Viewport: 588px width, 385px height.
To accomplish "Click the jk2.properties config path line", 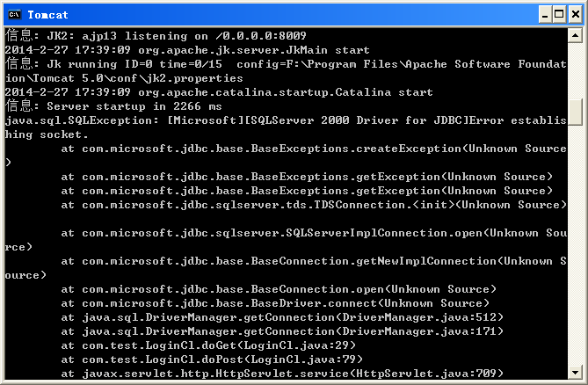I will click(124, 78).
